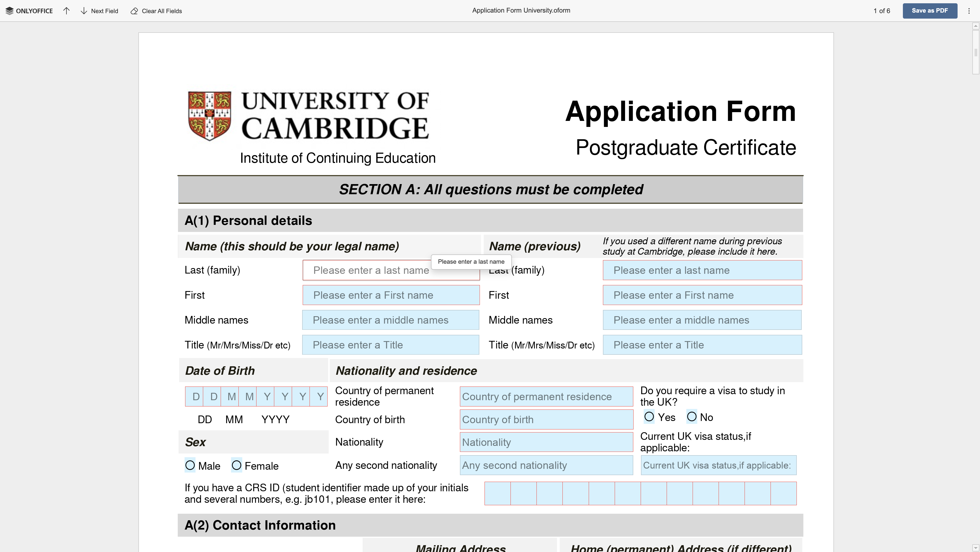Click previous name Middle names field

(x=702, y=320)
